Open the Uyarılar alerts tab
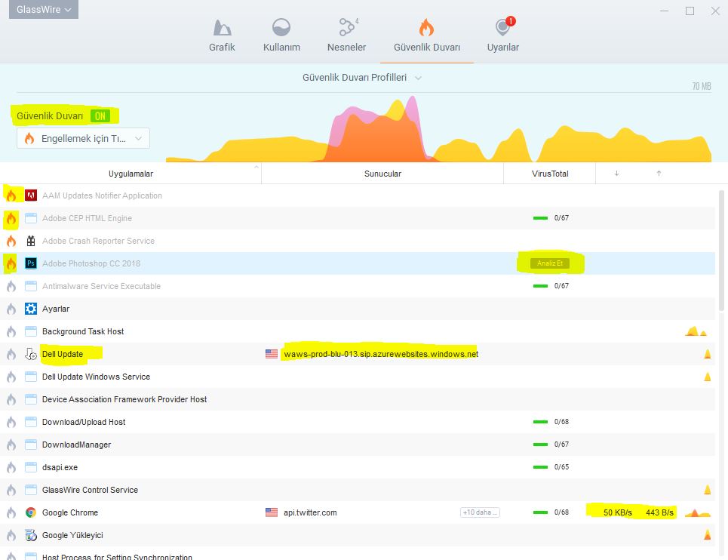Image resolution: width=728 pixels, height=560 pixels. pos(503,35)
